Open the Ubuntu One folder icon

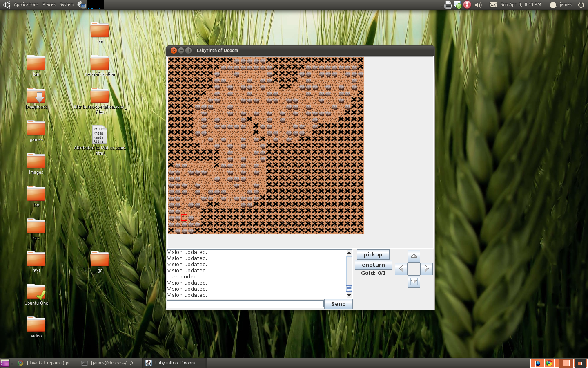pos(36,292)
